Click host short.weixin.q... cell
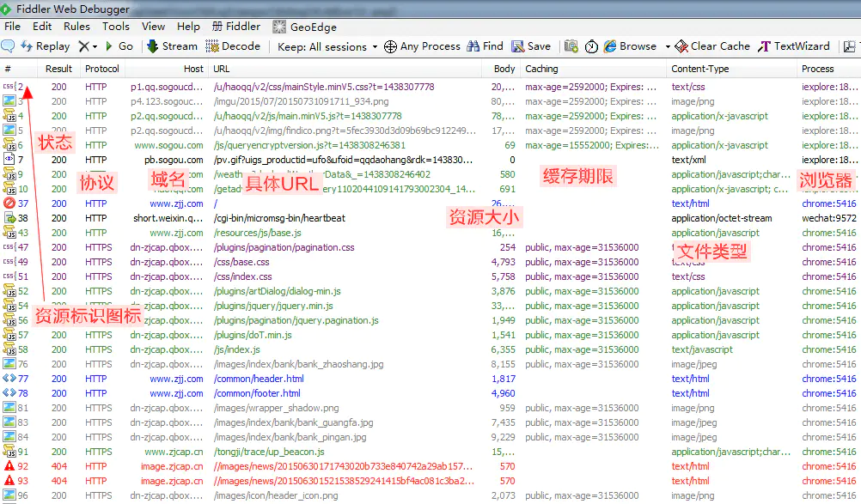The height and width of the screenshot is (504, 861). [x=168, y=218]
